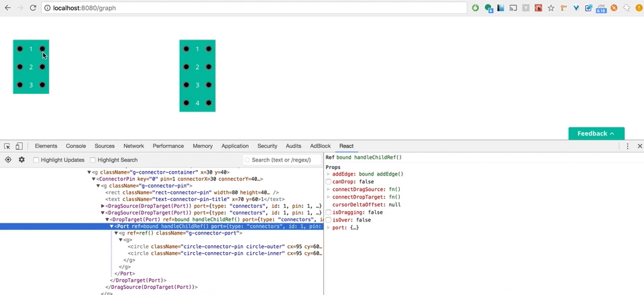Open the Application tab
Image resolution: width=644 pixels, height=295 pixels.
235,146
